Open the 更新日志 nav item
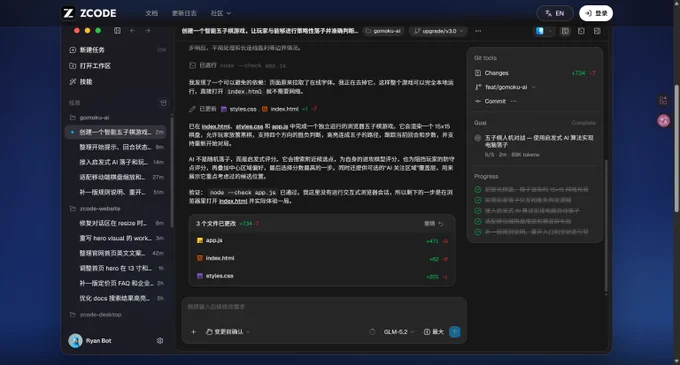Screen dimensions: 680x365 coord(184,13)
